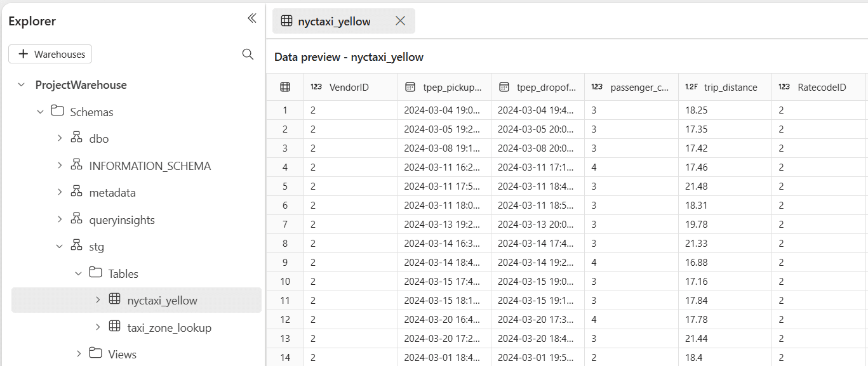Viewport: 868px width, 366px height.
Task: Click trip distance cell 19.78
Action: (x=725, y=225)
